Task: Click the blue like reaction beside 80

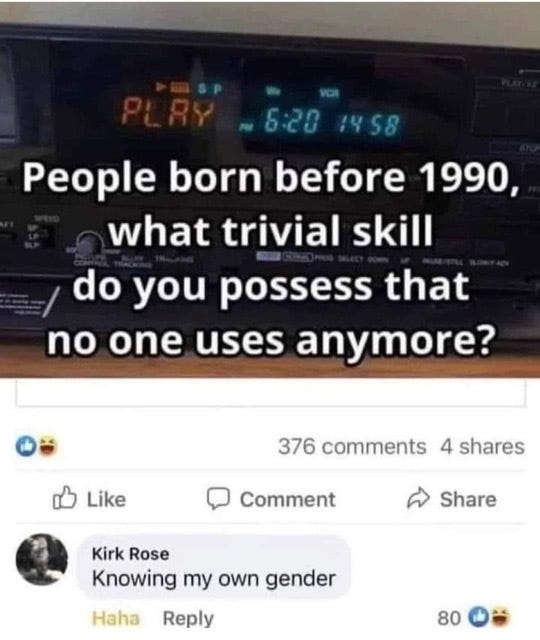Action: pyautogui.click(x=478, y=618)
